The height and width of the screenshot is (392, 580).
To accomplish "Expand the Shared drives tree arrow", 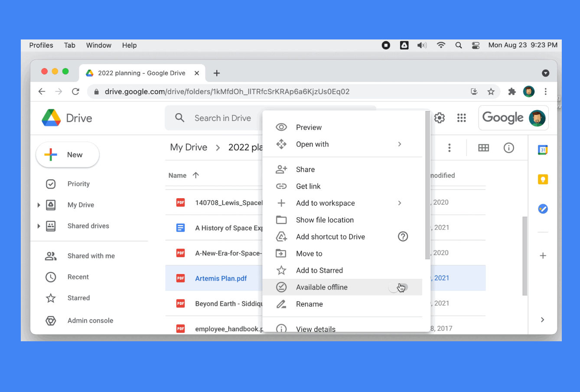I will 39,226.
